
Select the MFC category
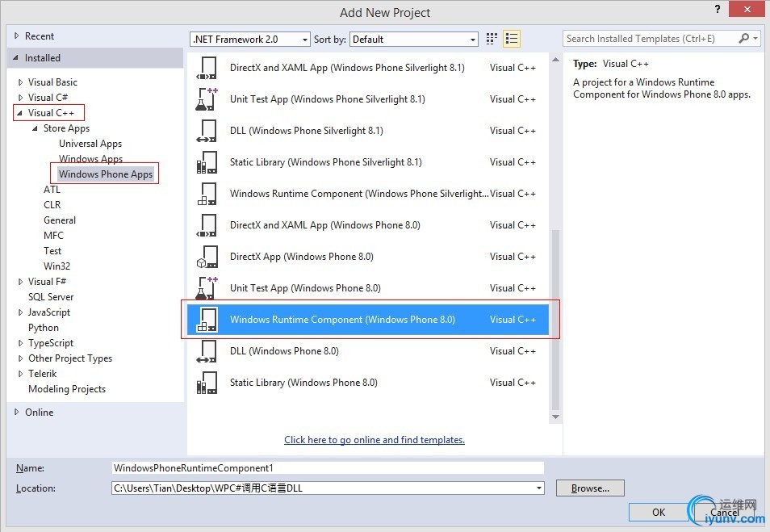point(53,235)
